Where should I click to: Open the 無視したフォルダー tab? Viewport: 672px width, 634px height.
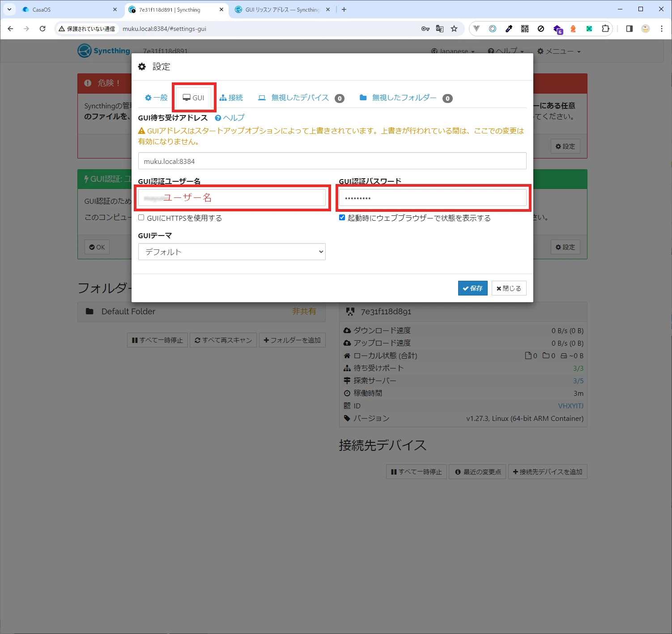[x=406, y=98]
